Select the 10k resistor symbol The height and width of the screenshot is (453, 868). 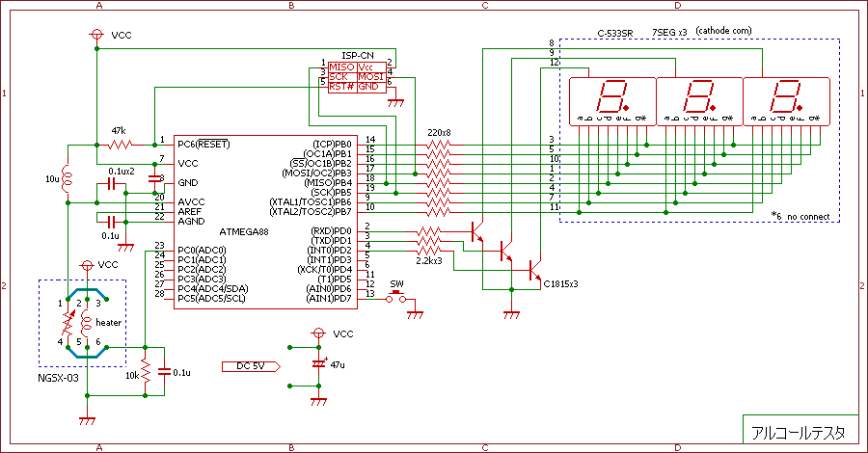(x=145, y=372)
